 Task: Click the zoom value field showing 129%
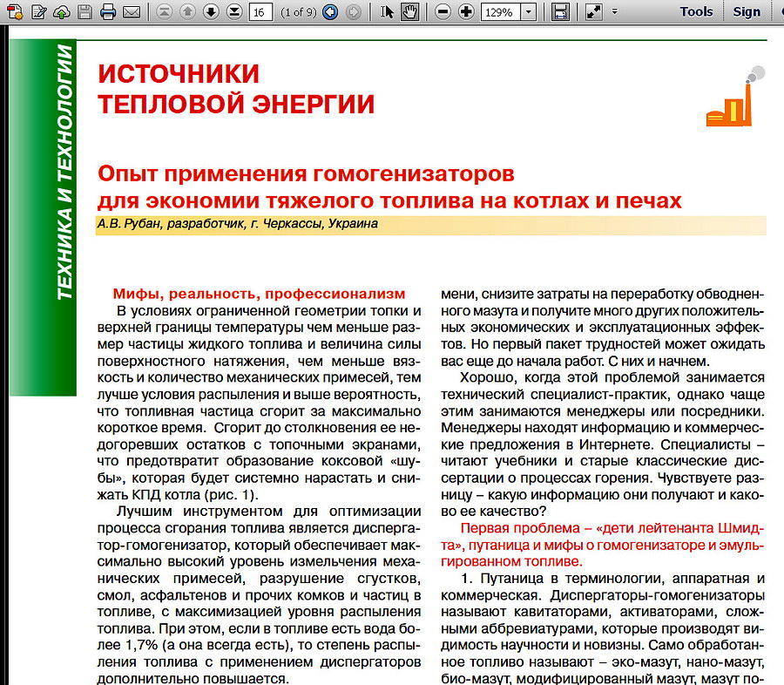click(x=501, y=11)
